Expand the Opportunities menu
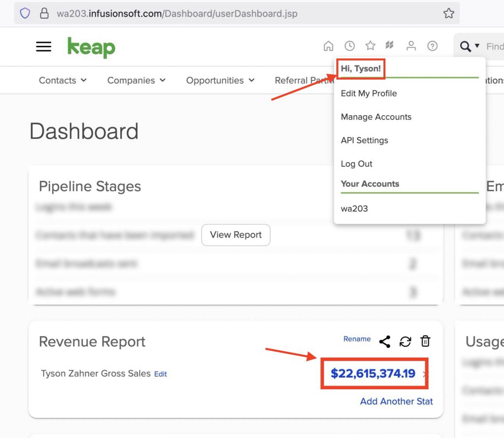 coord(220,80)
